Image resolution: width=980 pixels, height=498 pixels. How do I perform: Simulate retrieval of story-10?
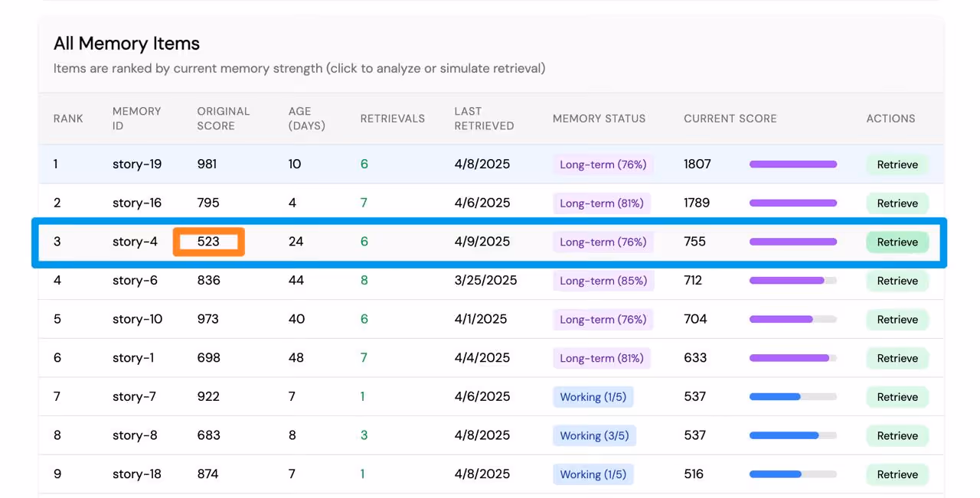897,320
